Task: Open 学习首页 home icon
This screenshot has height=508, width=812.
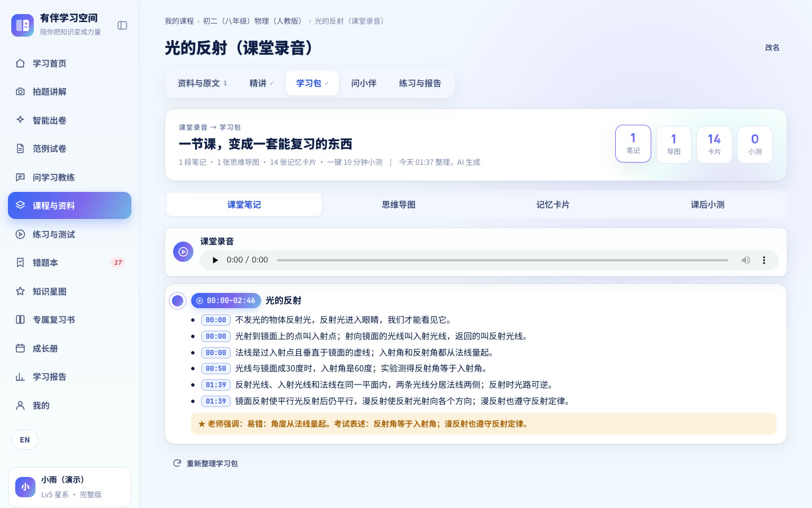Action: pyautogui.click(x=20, y=63)
